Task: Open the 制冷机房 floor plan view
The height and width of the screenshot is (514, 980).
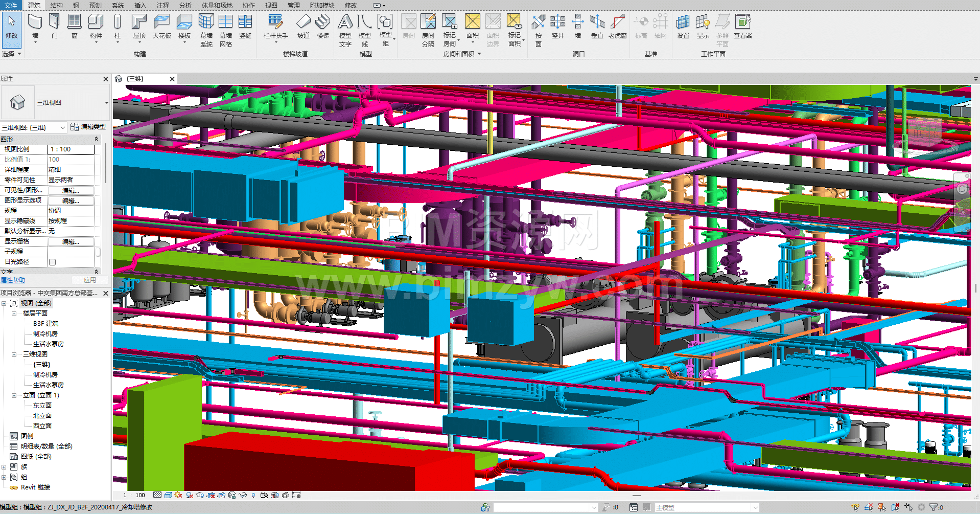Action: tap(45, 334)
